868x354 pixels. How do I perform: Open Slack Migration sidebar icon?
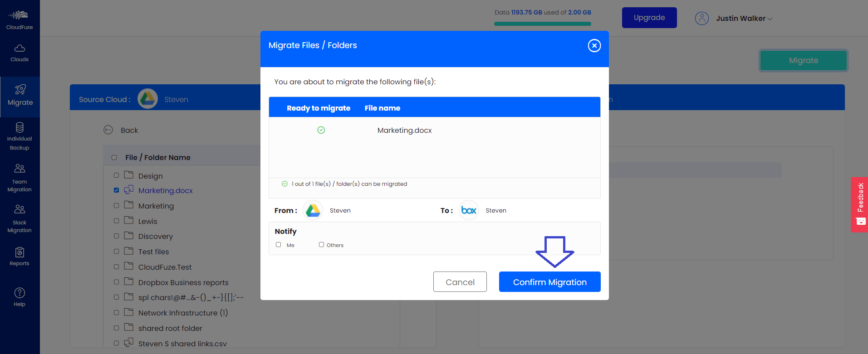20,209
